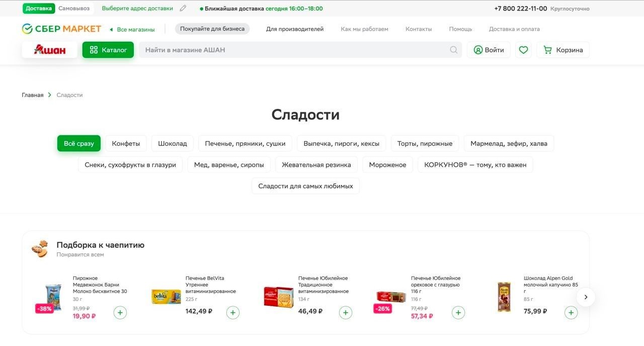
Task: Filter by Мороженое category
Action: pyautogui.click(x=387, y=165)
